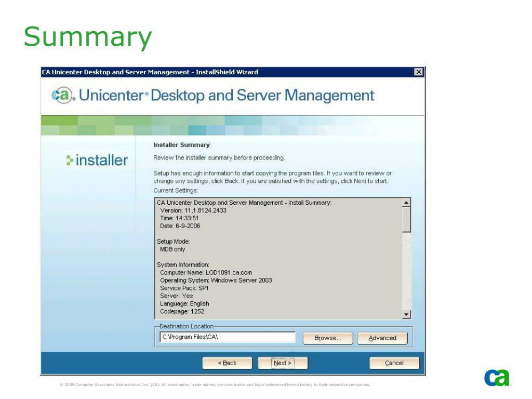Open the Browse... folder dialog
Image resolution: width=532 pixels, height=399 pixels.
pyautogui.click(x=328, y=338)
